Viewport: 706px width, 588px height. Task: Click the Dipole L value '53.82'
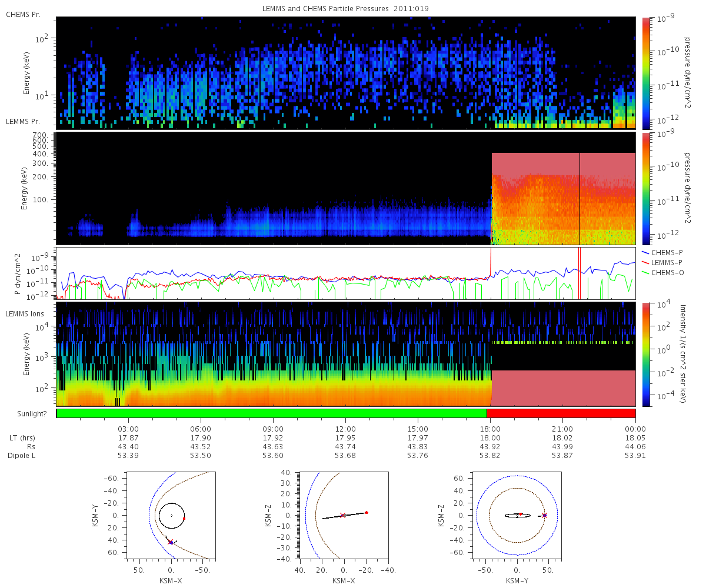click(490, 456)
